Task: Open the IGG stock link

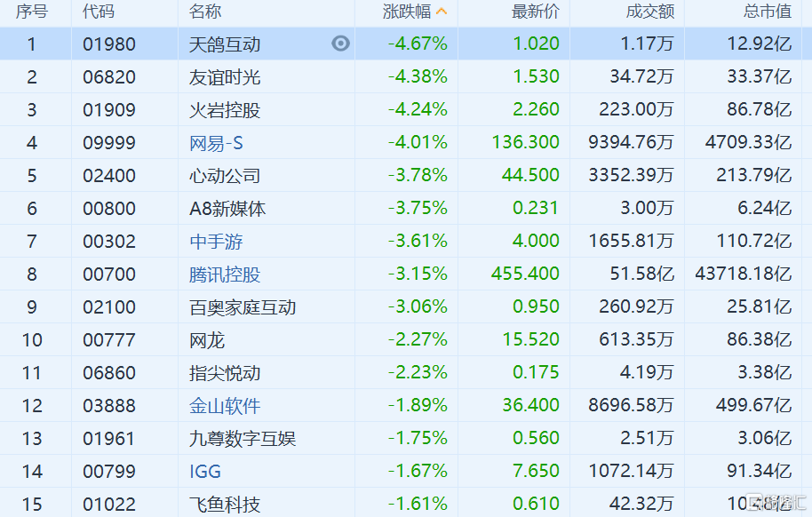Action: point(205,472)
